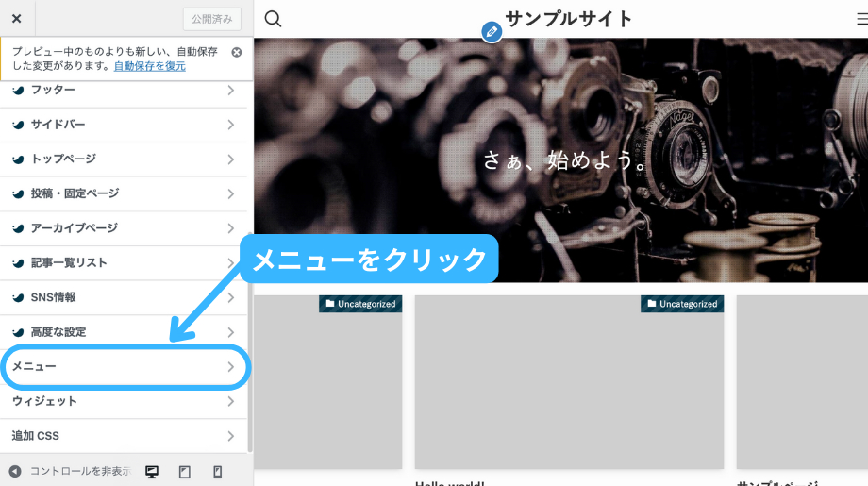
Task: Open the メニュー section
Action: pos(123,366)
